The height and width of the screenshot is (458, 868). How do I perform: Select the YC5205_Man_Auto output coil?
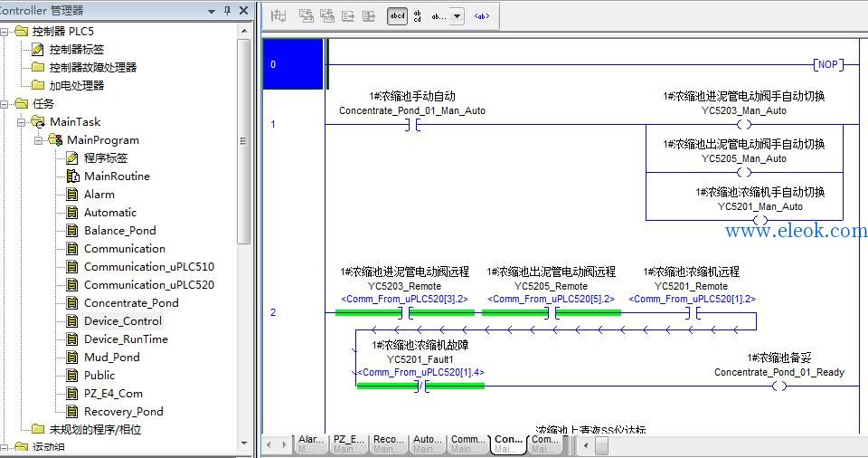744,173
